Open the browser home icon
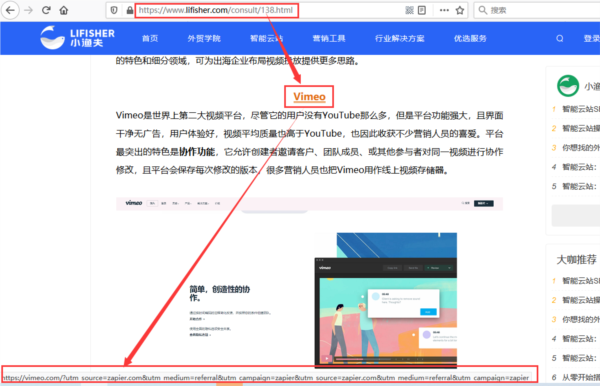Viewport: 600px width, 386px height. click(x=64, y=10)
